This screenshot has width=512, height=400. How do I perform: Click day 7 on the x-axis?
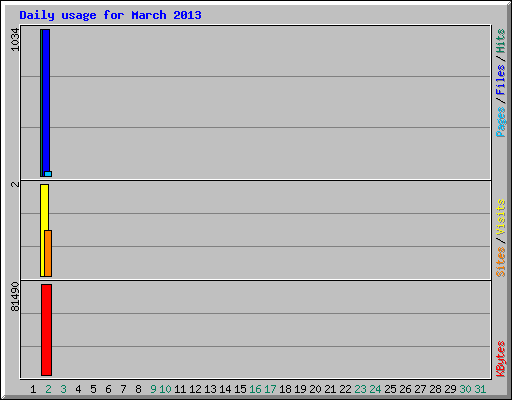coord(123,389)
